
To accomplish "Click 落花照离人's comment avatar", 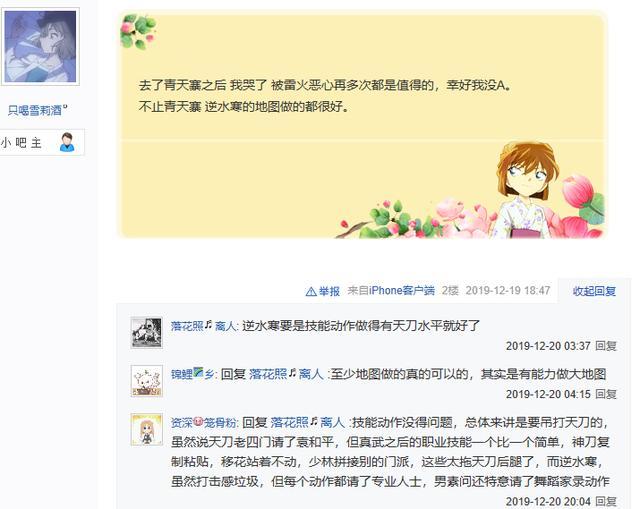I will point(147,332).
